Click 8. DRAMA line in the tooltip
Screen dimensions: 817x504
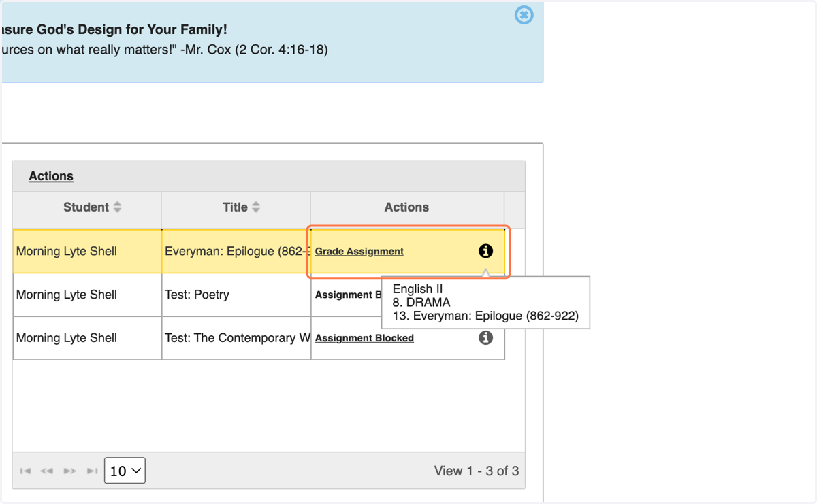click(x=421, y=302)
